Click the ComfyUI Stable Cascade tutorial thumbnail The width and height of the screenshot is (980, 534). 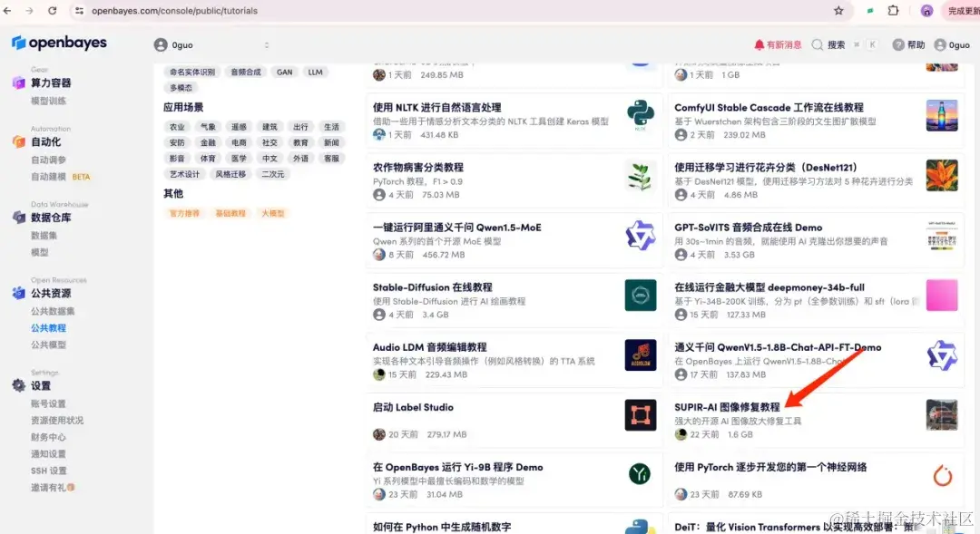[941, 115]
